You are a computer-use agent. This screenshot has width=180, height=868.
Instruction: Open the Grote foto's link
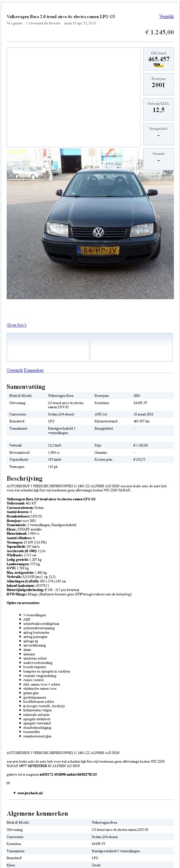17,325
